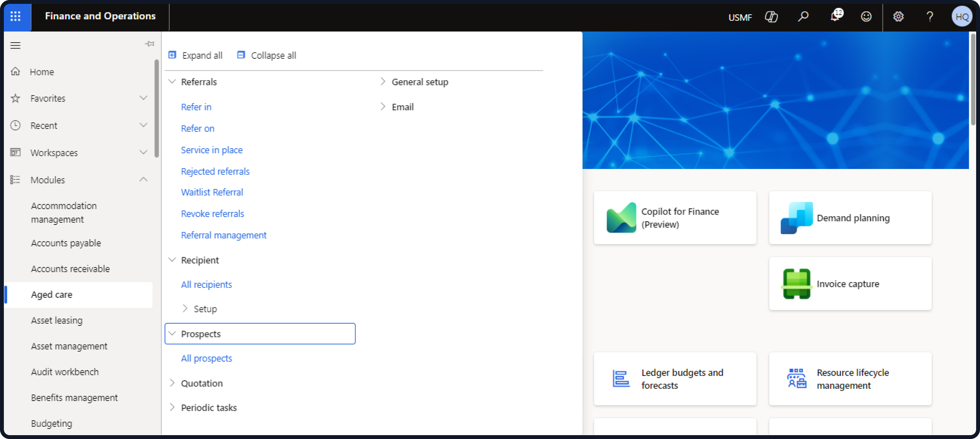
Task: Open settings gear icon
Action: click(x=898, y=17)
